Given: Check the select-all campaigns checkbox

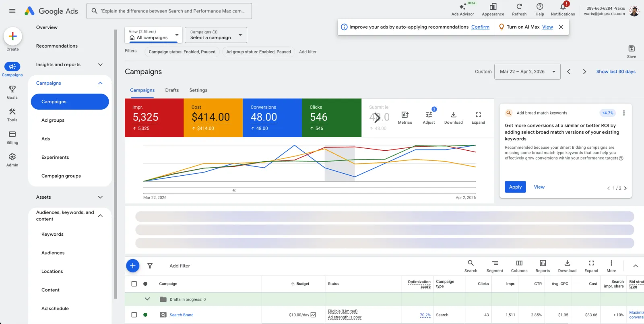Looking at the screenshot, I should pos(134,284).
